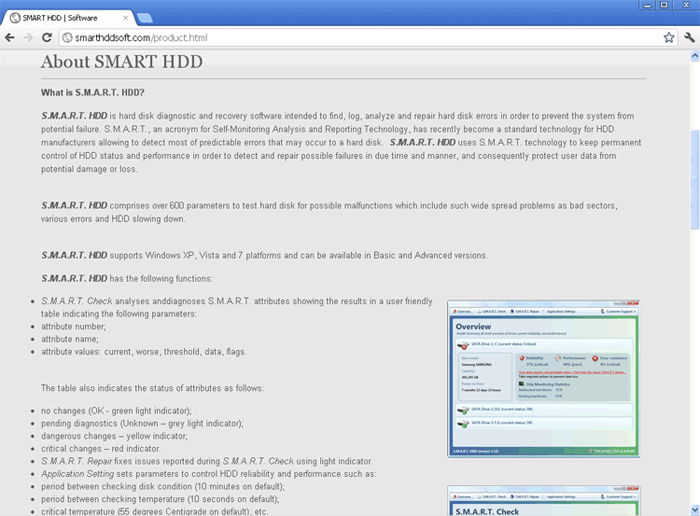Viewport: 700px width, 516px height.
Task: Close the SMART HDD | Software tab
Action: (x=125, y=18)
